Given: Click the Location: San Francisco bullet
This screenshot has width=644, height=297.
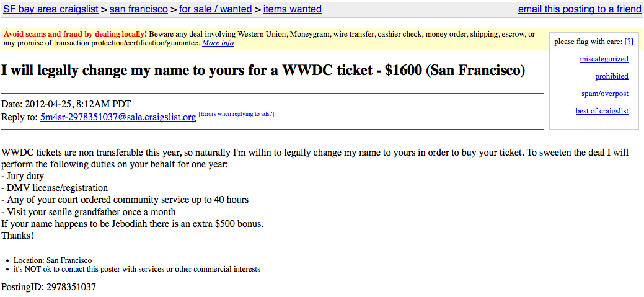Looking at the screenshot, I should [x=53, y=260].
